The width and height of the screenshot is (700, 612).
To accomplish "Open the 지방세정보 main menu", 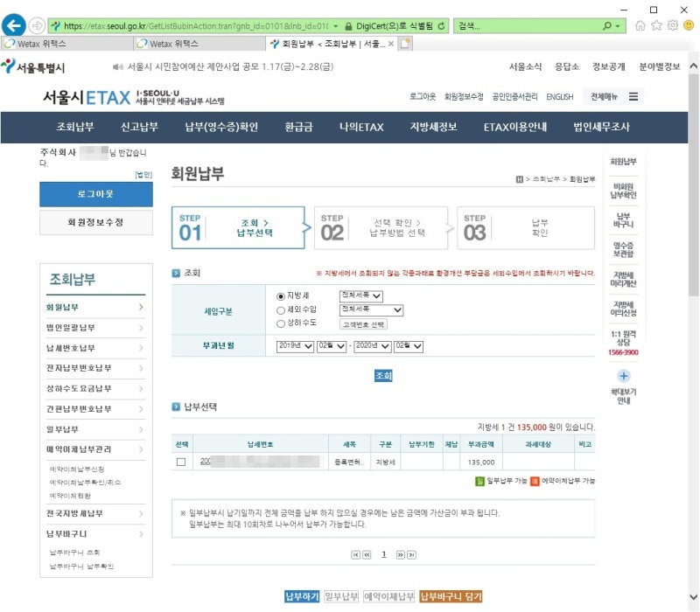I will click(433, 127).
